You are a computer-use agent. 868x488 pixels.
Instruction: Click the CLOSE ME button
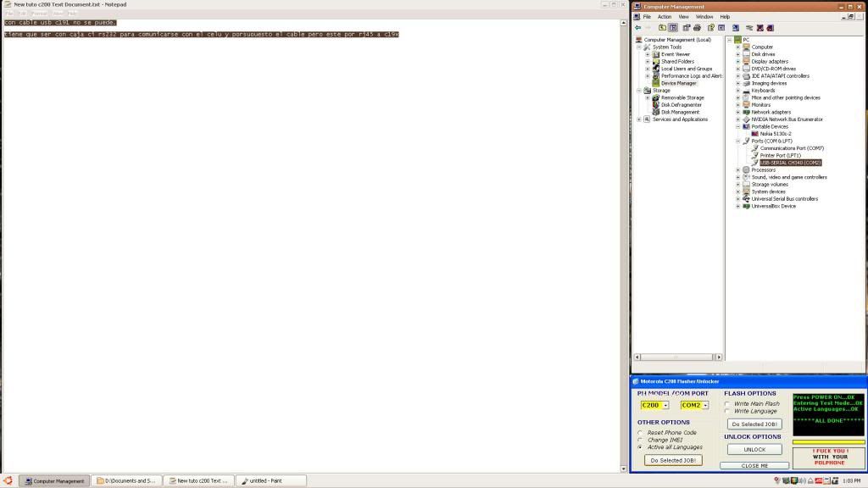tap(754, 466)
